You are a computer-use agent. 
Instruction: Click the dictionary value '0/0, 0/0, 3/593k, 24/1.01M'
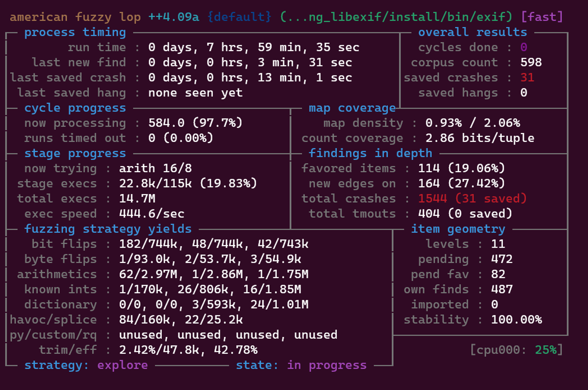pos(214,305)
